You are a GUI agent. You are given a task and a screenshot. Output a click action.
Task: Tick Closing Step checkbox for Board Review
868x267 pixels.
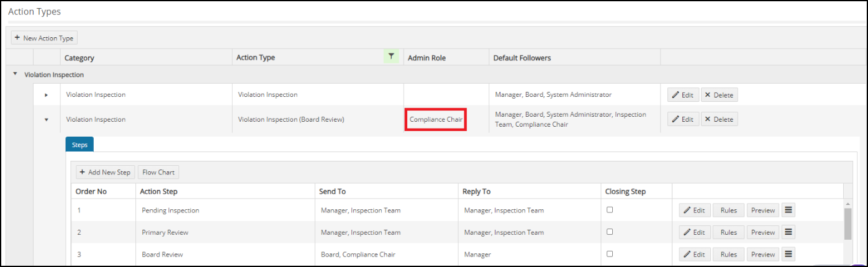click(610, 254)
